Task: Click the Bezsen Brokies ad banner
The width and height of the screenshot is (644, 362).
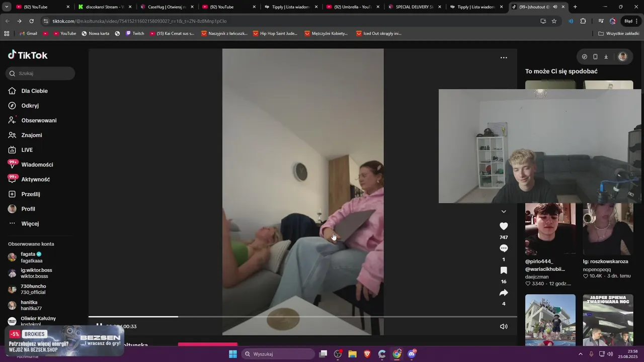Action: pos(64,341)
